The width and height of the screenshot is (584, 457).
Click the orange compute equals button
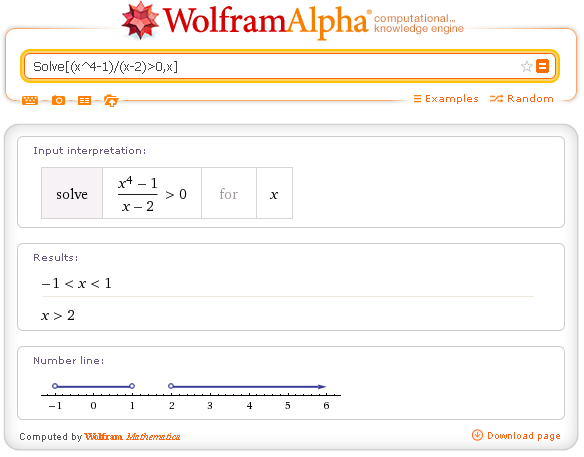click(542, 66)
